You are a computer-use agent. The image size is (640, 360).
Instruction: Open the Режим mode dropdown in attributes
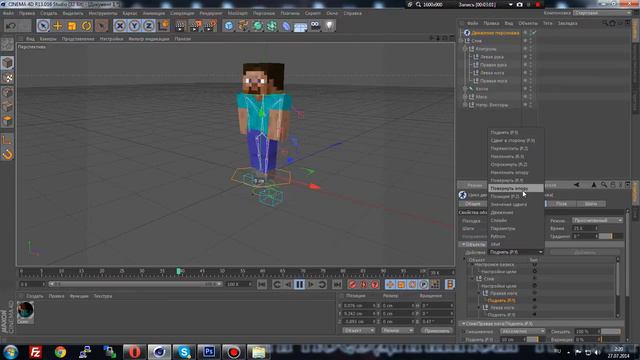coord(597,220)
